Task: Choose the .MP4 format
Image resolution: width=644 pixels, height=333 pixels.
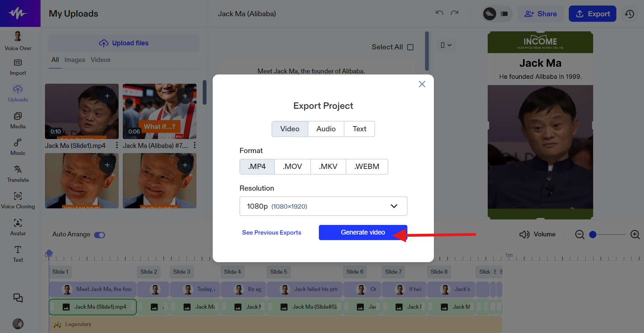Action: [x=257, y=167]
